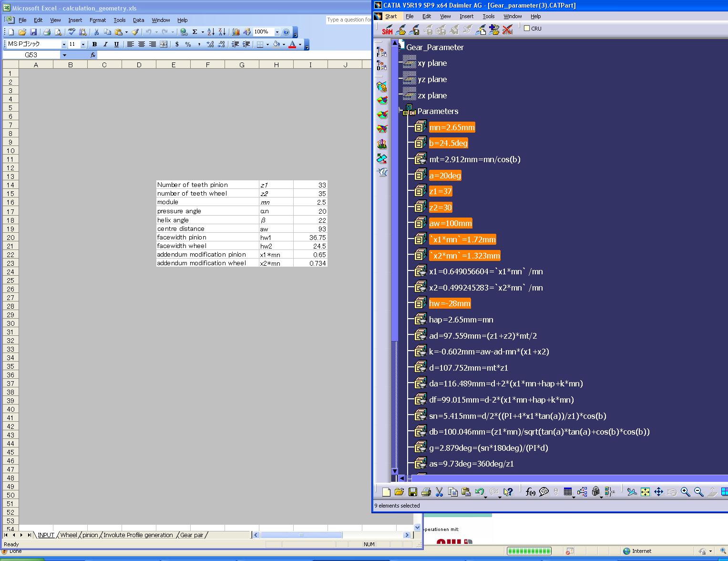The image size is (728, 561).
Task: Click Increase Decimal icon in Excel
Action: pyautogui.click(x=210, y=44)
